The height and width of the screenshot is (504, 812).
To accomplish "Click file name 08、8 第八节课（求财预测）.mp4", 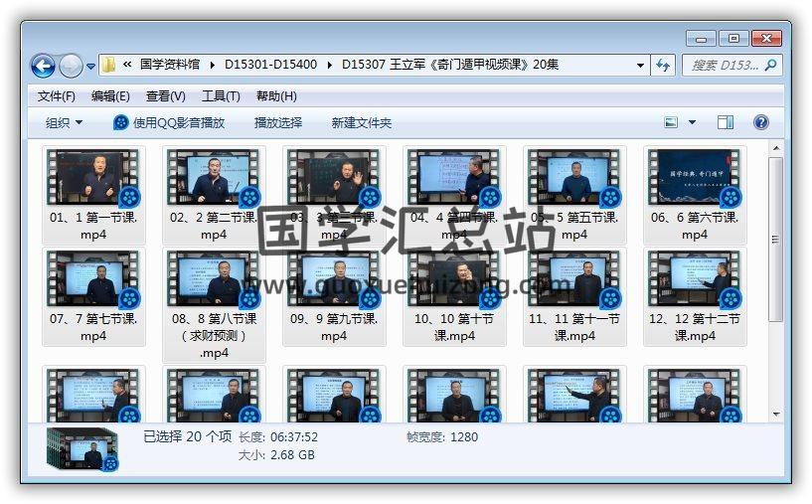I will click(214, 336).
